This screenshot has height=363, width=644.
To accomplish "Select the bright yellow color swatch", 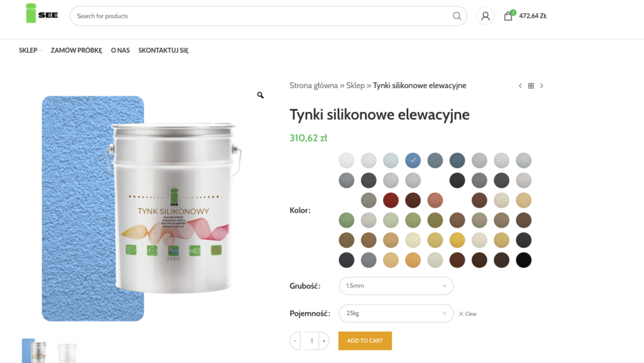I will (457, 240).
